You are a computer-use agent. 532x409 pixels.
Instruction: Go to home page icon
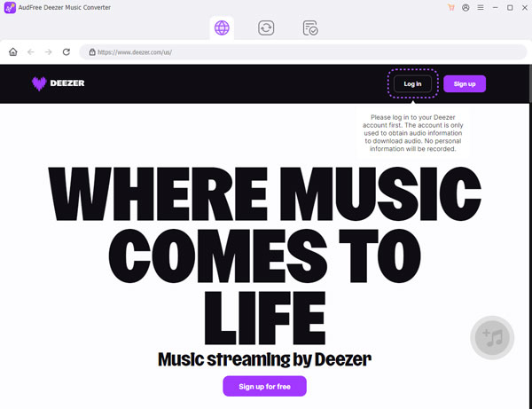pos(13,52)
